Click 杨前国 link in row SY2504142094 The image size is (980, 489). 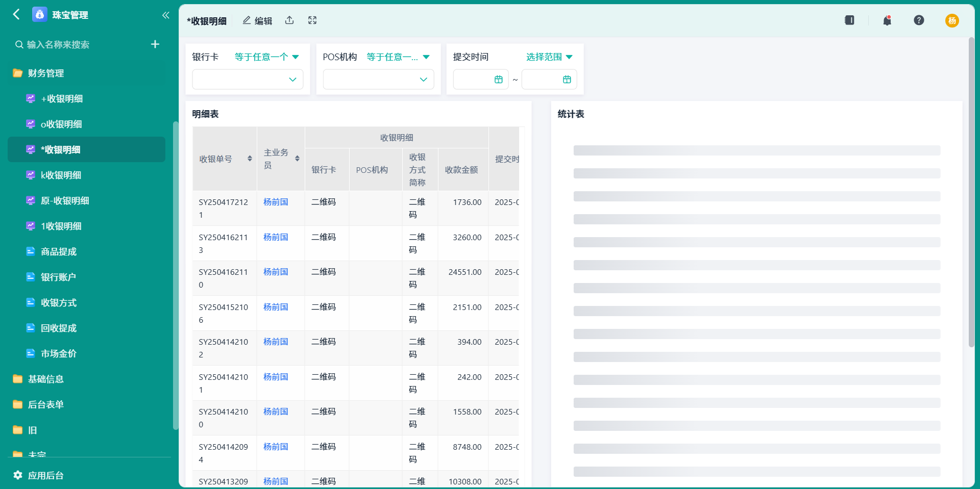click(276, 447)
